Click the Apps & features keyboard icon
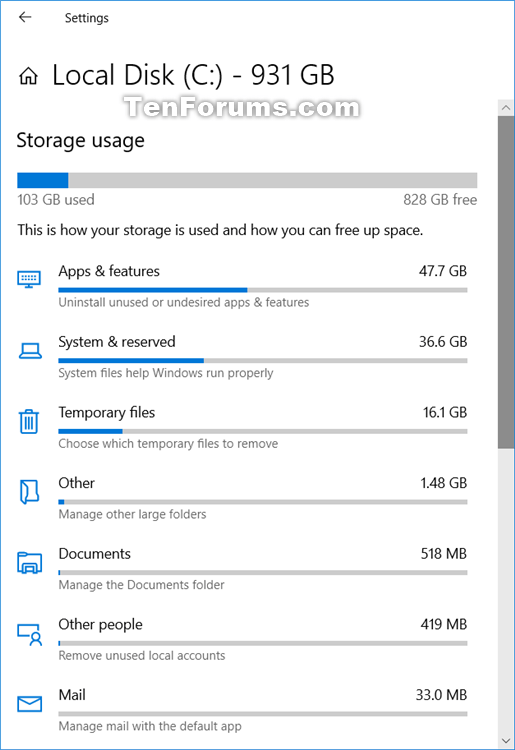Screen dimensions: 515x750 pos(29,279)
